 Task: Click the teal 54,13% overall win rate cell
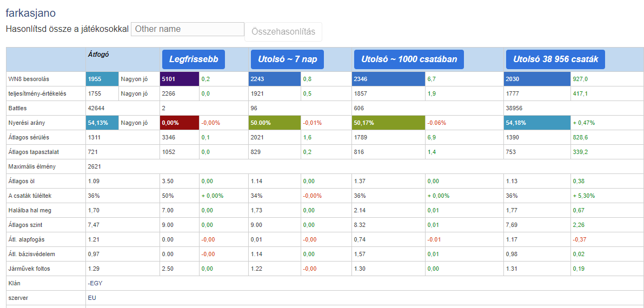(x=102, y=123)
